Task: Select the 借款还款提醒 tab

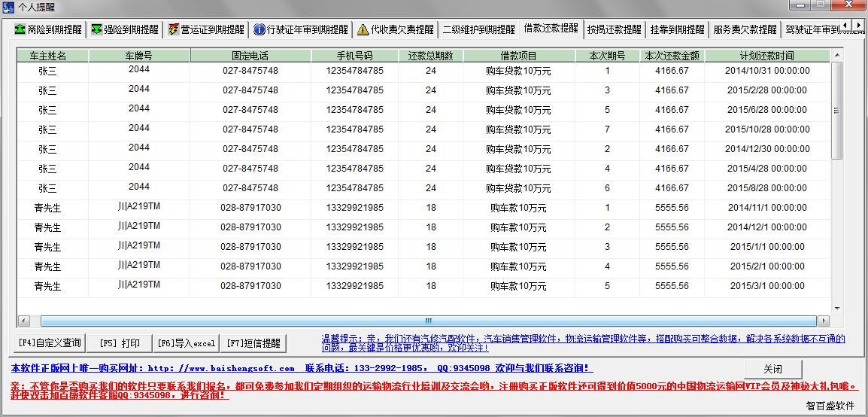Action: (551, 28)
